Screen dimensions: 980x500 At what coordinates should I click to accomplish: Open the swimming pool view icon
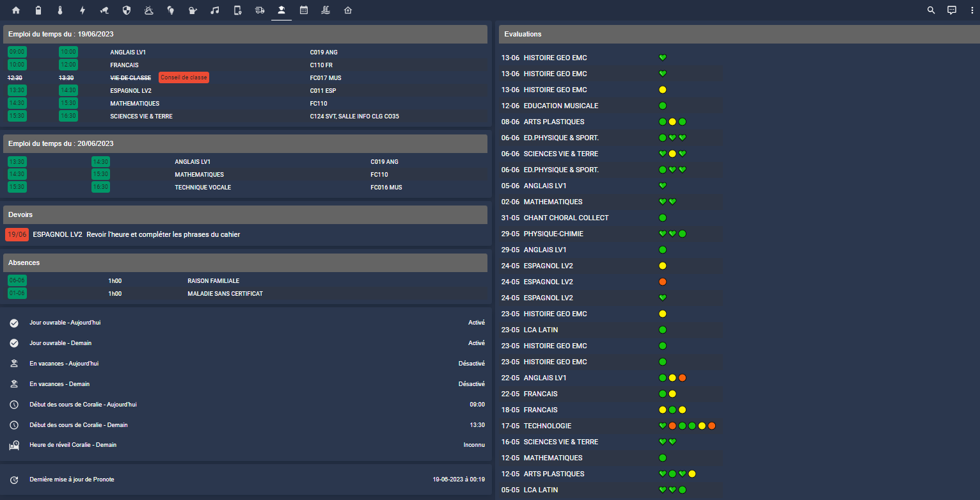pyautogui.click(x=326, y=10)
